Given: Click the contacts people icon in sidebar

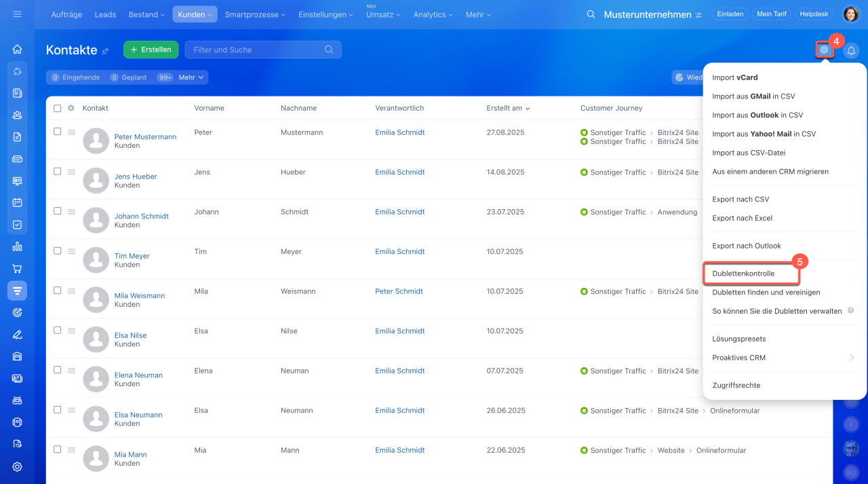Looking at the screenshot, I should (x=17, y=115).
